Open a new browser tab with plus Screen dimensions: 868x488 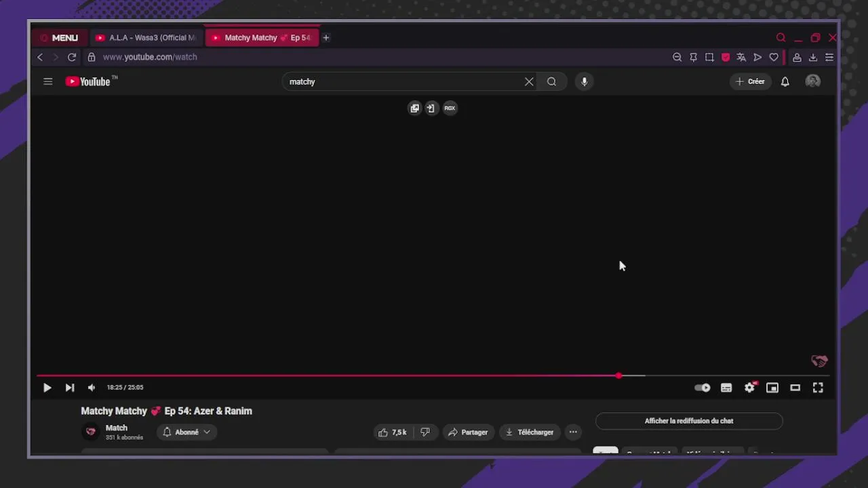point(326,38)
